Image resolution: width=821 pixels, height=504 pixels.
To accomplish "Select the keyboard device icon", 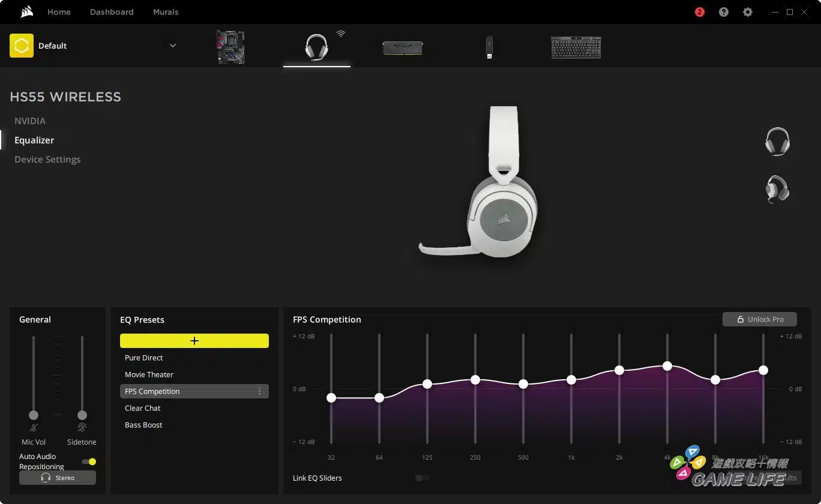I will coord(576,47).
